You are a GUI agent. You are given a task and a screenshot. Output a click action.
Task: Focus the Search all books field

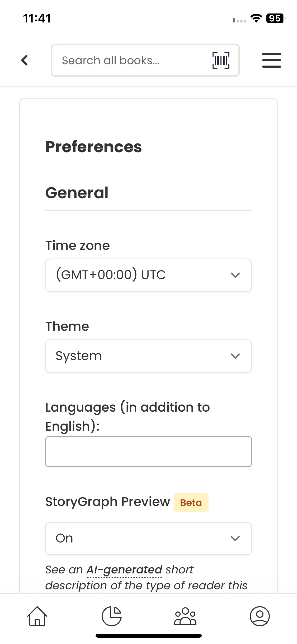click(132, 60)
